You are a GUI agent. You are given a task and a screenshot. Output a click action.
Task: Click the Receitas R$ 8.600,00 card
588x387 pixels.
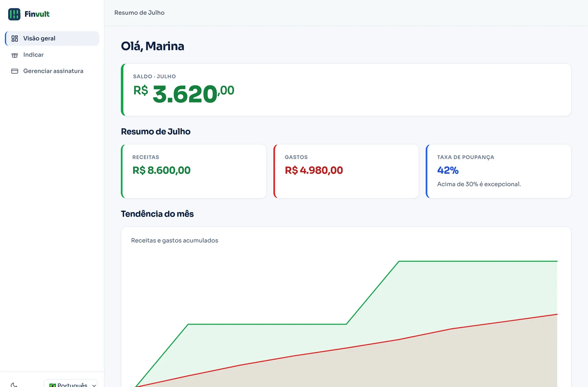(194, 171)
